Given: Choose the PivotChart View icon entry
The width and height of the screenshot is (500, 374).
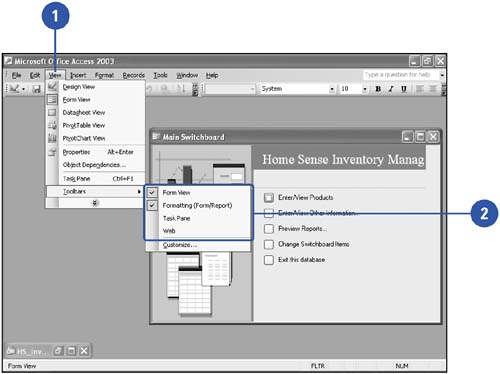Looking at the screenshot, I should coord(52,138).
